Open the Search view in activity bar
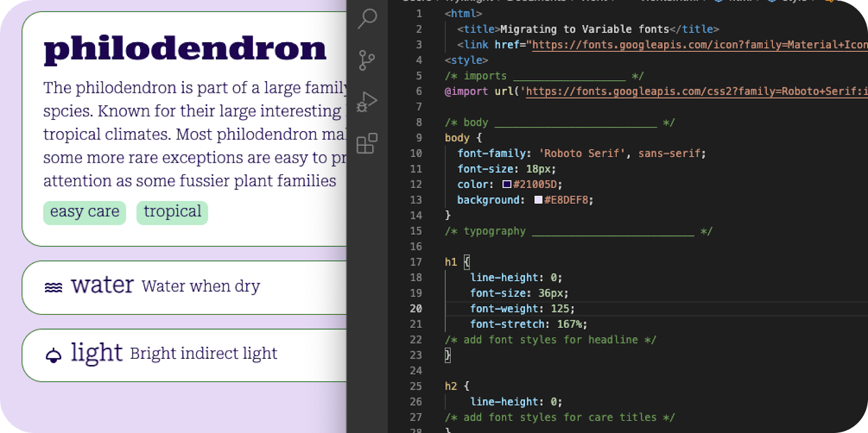 (367, 18)
